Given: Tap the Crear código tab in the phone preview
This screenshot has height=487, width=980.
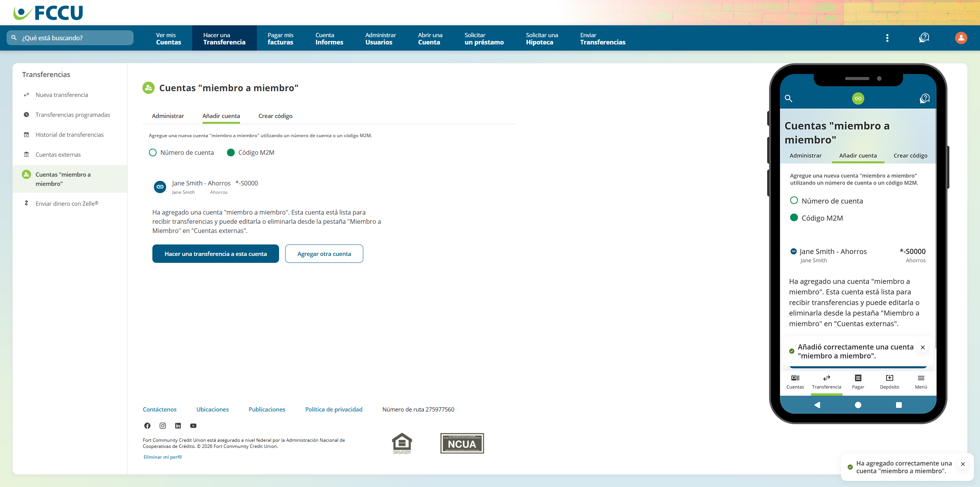Looking at the screenshot, I should tap(910, 156).
